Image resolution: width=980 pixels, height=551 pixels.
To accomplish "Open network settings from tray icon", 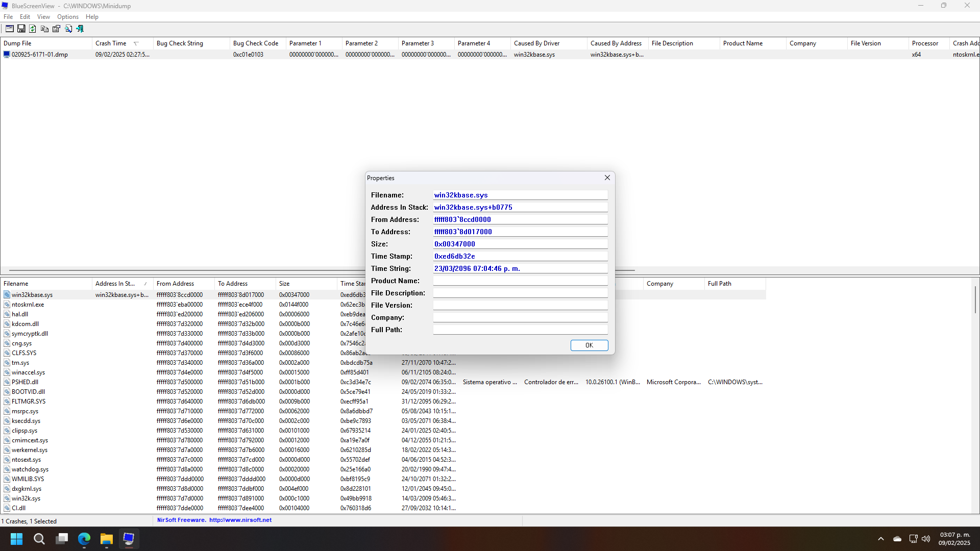I will (913, 539).
